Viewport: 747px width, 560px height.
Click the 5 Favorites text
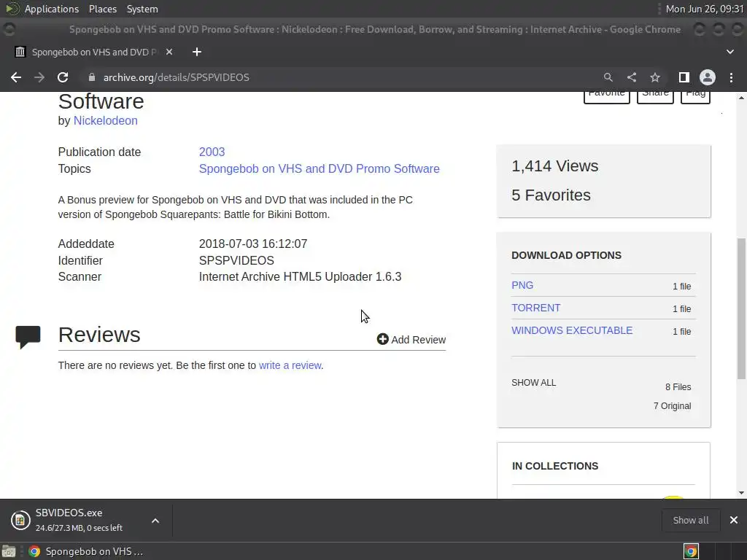pyautogui.click(x=551, y=195)
